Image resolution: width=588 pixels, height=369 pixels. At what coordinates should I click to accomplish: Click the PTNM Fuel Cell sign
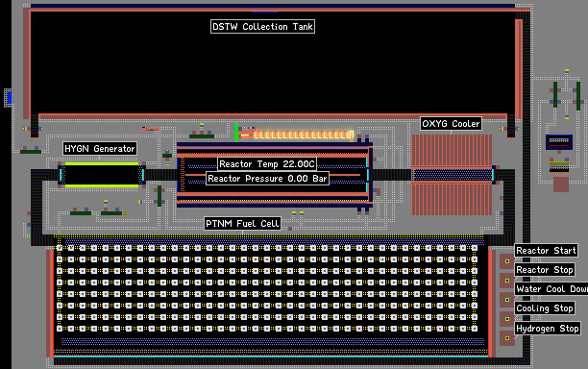242,224
